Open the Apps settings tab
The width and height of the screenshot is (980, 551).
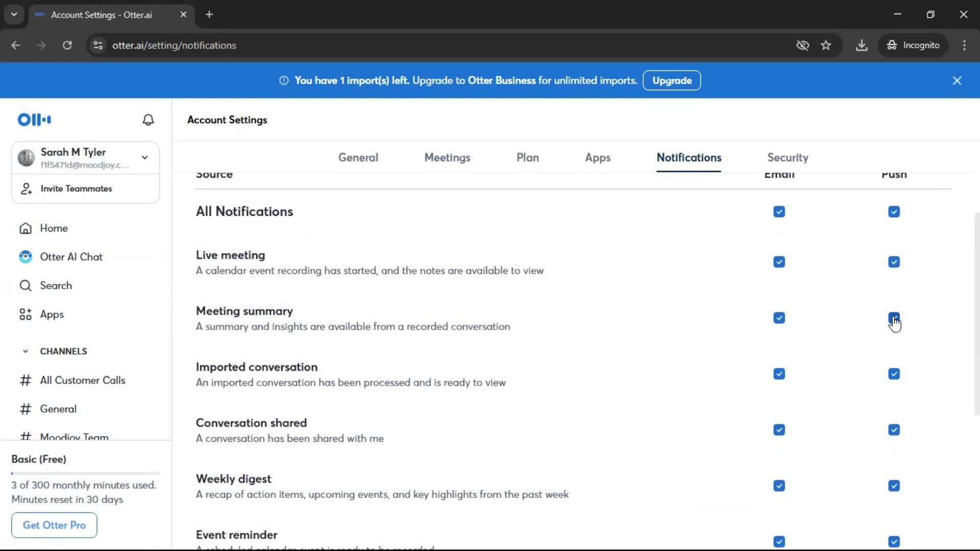[x=598, y=158]
